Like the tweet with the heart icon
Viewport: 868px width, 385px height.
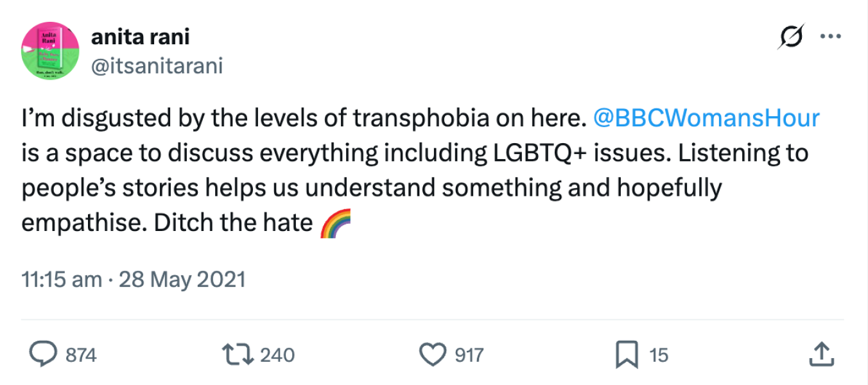(432, 354)
